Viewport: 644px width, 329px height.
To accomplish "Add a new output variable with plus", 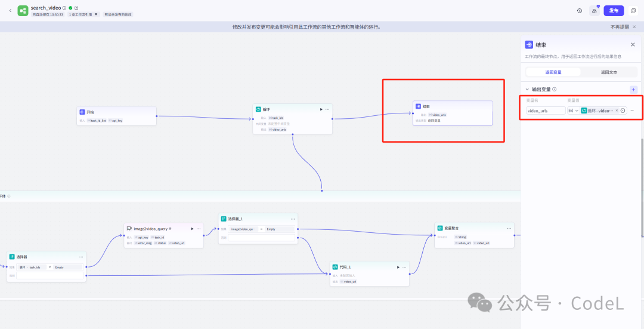I will 633,89.
